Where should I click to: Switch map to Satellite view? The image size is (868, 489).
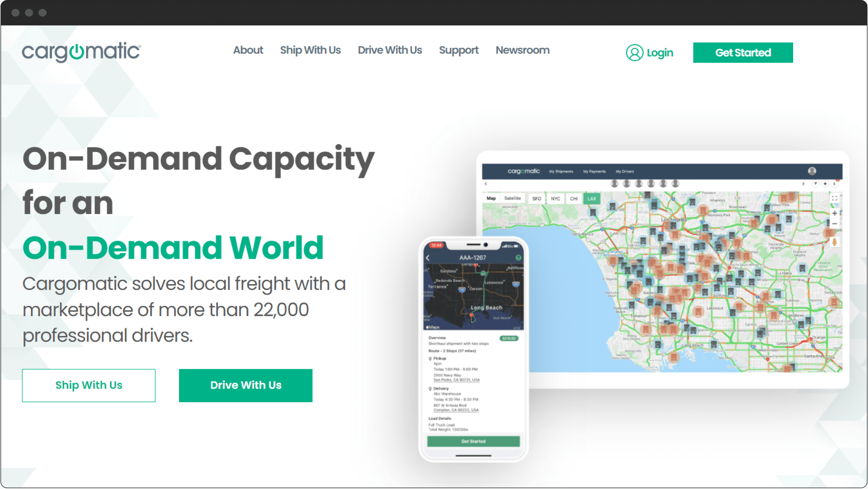click(x=512, y=198)
